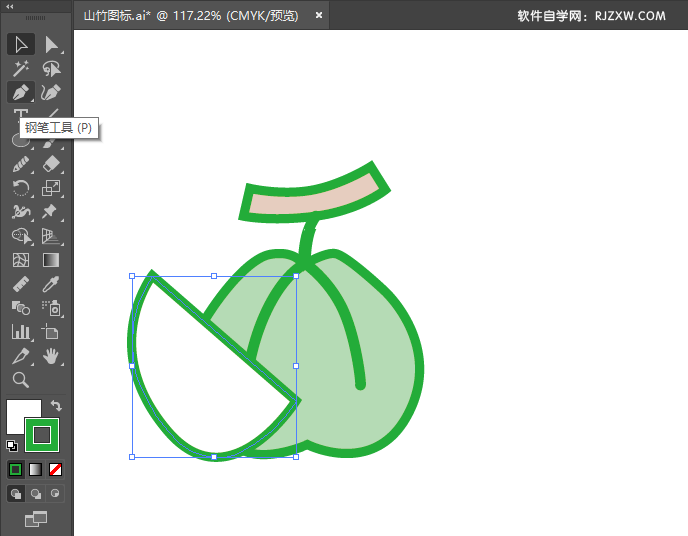Viewport: 688px width, 536px height.
Task: Select the Zoom magnifier tool
Action: [21, 380]
